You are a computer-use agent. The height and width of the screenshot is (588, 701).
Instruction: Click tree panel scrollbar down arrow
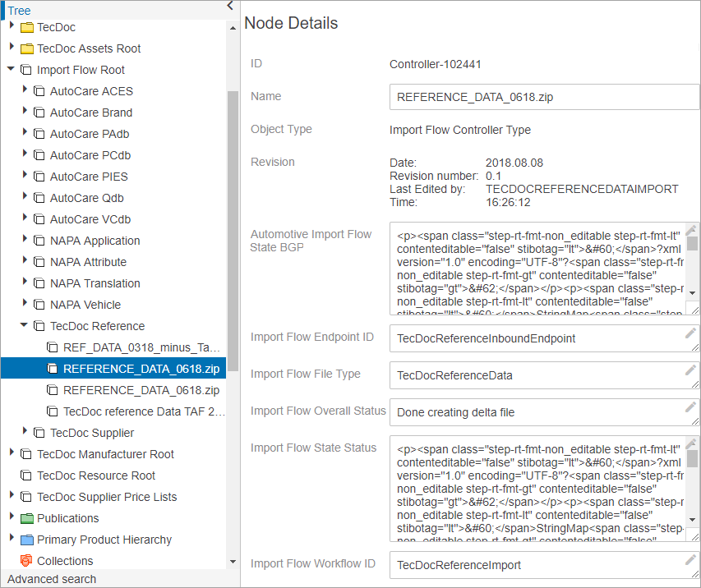click(233, 562)
